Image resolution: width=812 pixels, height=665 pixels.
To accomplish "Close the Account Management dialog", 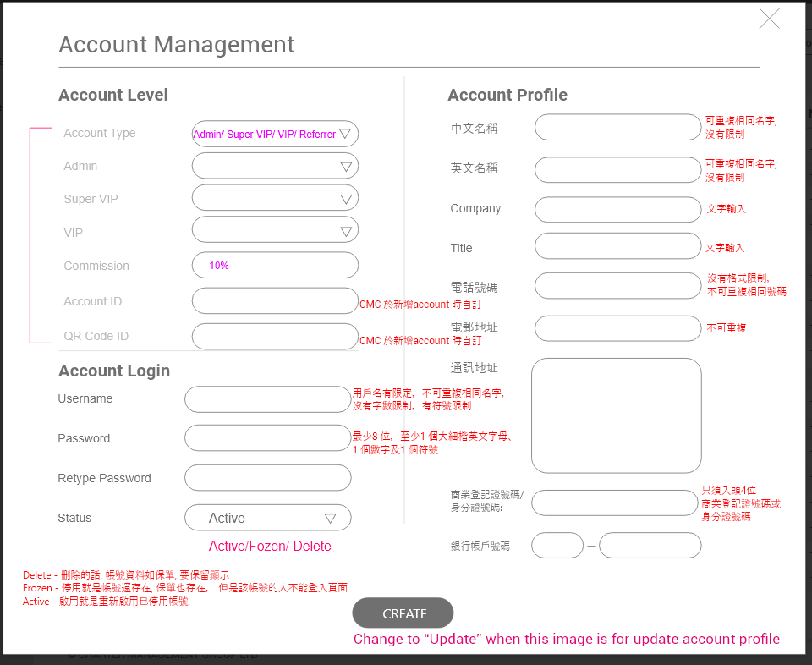I will coord(769,19).
